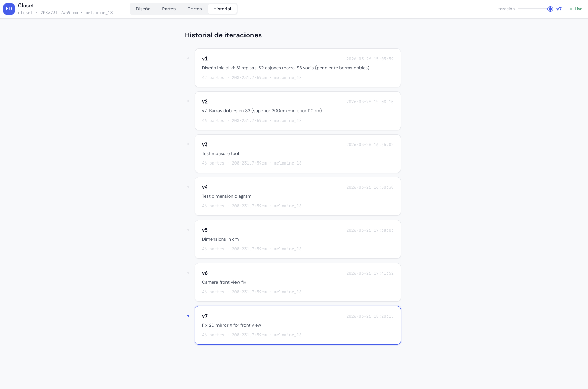Click the timestamp 2026-03-26 15:08:10

[x=370, y=102]
